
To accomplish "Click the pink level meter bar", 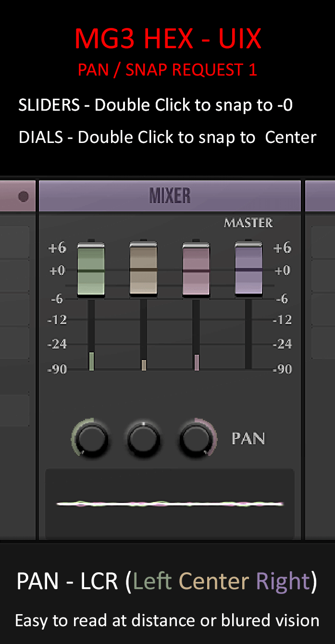I will [x=197, y=362].
